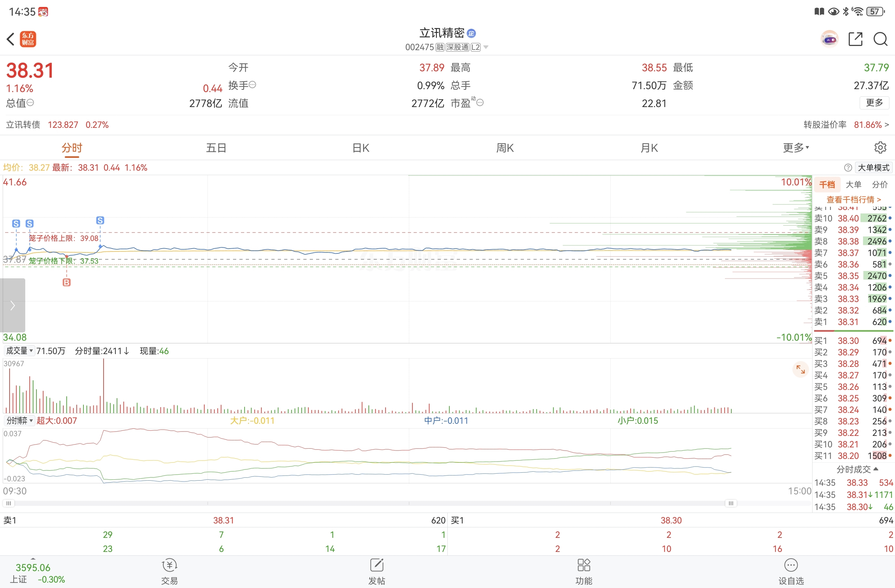Expand the stock code 002475 dropdown arrow
Image resolution: width=895 pixels, height=588 pixels.
(486, 47)
